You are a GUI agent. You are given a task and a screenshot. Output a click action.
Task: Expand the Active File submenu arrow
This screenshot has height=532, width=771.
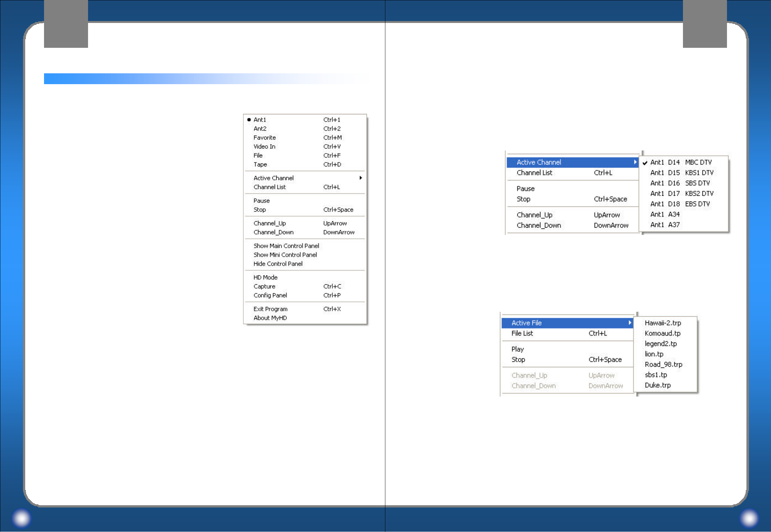630,323
